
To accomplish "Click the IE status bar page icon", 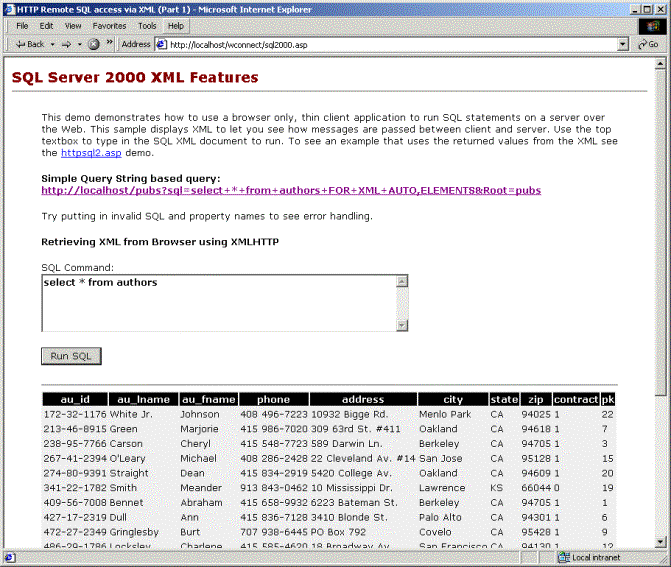I will (9, 557).
